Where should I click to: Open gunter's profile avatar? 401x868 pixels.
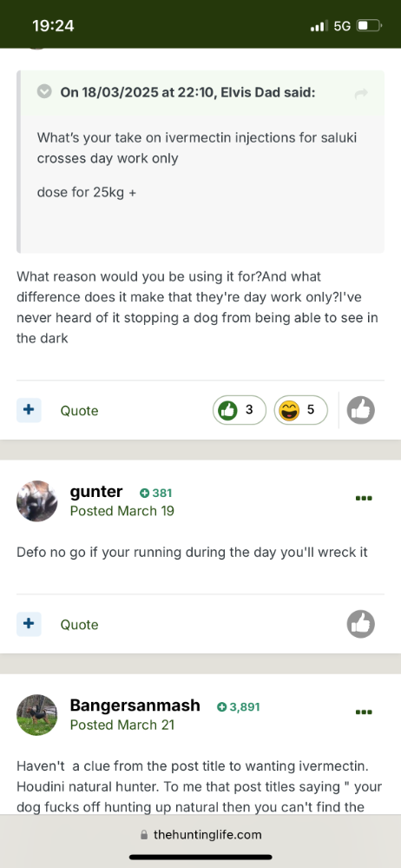[x=37, y=501]
